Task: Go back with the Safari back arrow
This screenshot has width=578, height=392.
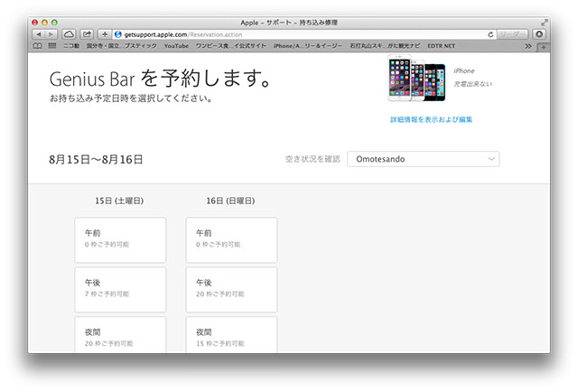Action: tap(38, 34)
